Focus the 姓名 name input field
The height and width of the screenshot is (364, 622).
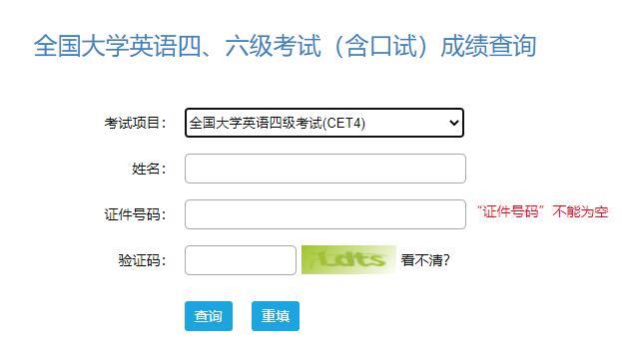pos(325,169)
